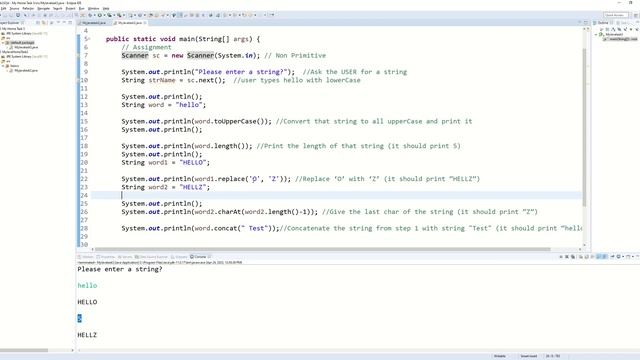Maximize the Package Explorer view
The image size is (640, 360).
coord(70,23)
